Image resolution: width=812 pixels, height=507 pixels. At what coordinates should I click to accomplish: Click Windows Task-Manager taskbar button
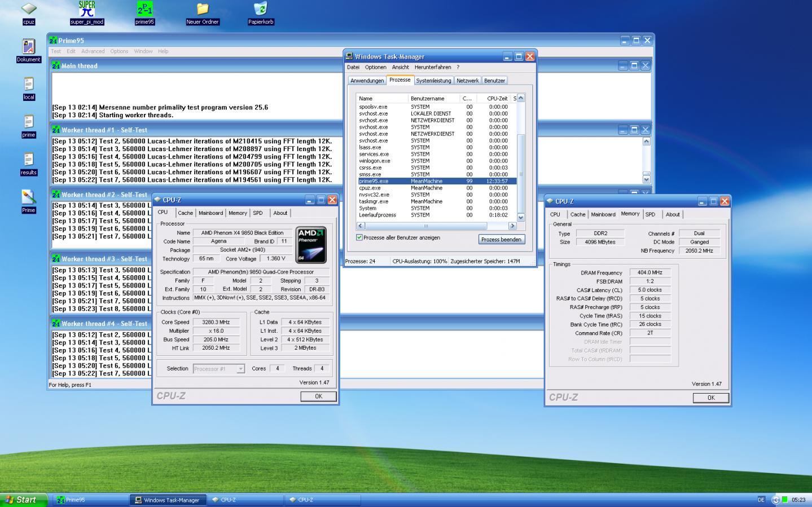(x=168, y=500)
